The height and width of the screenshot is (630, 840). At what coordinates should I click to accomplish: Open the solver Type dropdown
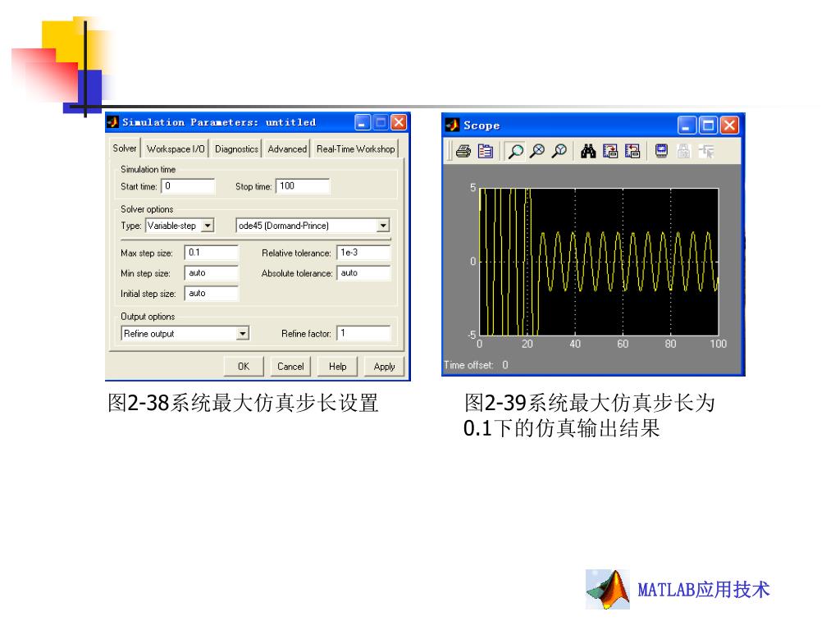click(x=208, y=226)
